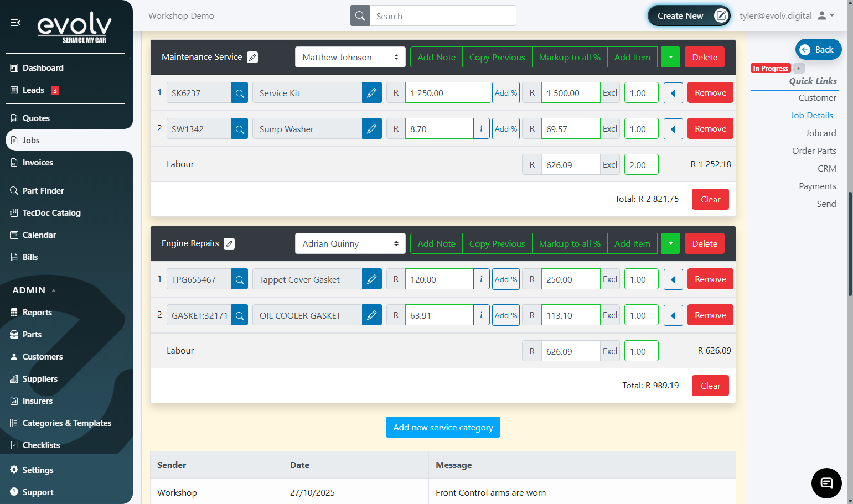Collapse the ADMIN sidebar section
Viewport: 853px width, 504px height.
[x=34, y=290]
